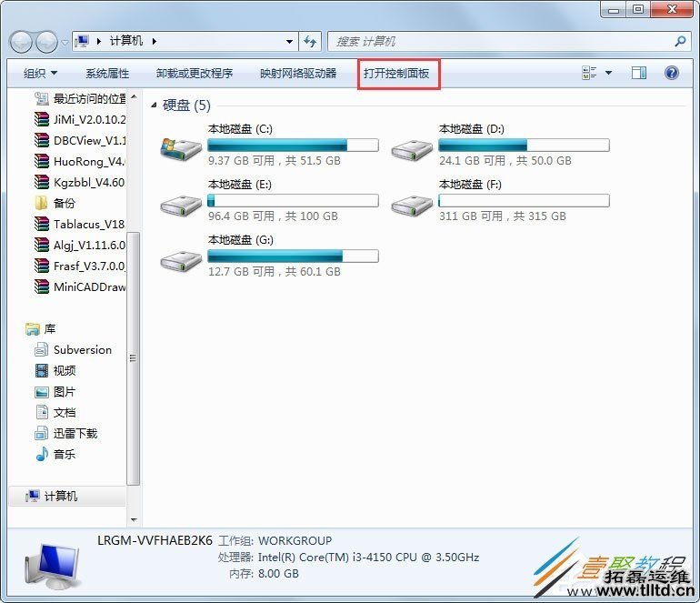This screenshot has height=603, width=700.
Task: Collapse the 硬盘 (5) group
Action: [154, 105]
